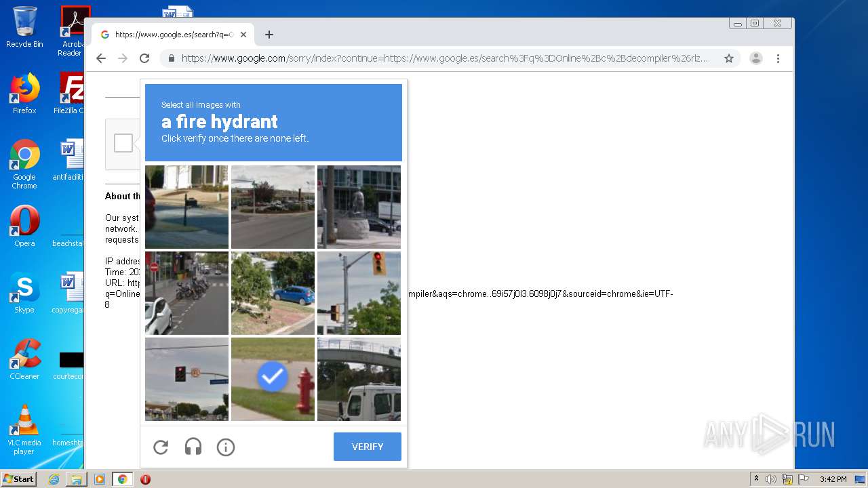The image size is (868, 488).
Task: Close the google.es search tab
Action: click(243, 35)
